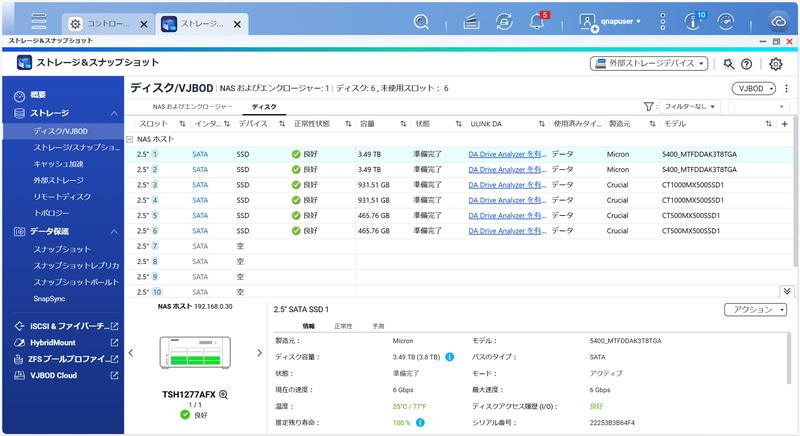Open external devices sync icon
The image size is (800, 436).
pos(504,21)
